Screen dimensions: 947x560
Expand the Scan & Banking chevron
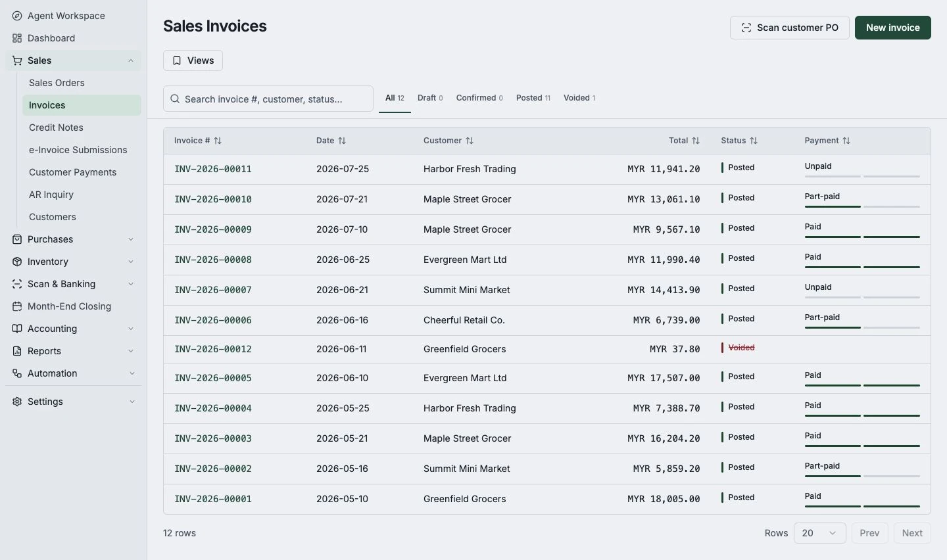pyautogui.click(x=131, y=284)
